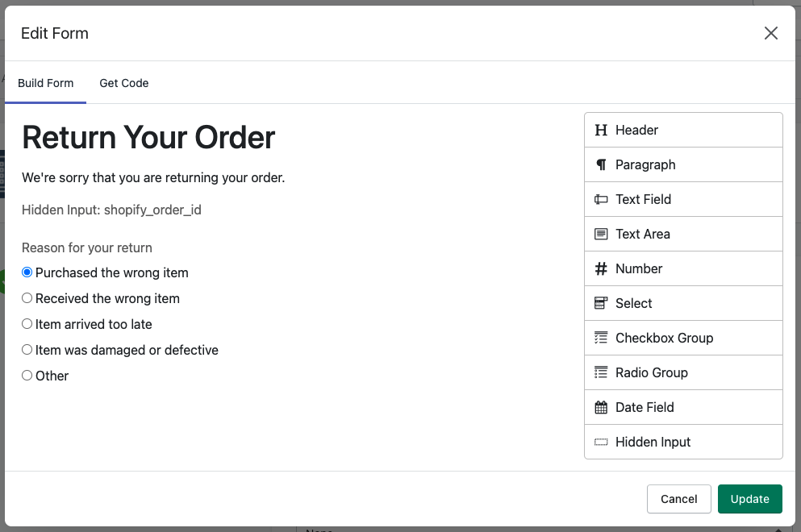
Task: Click the Date Field calendar icon
Action: click(x=601, y=407)
